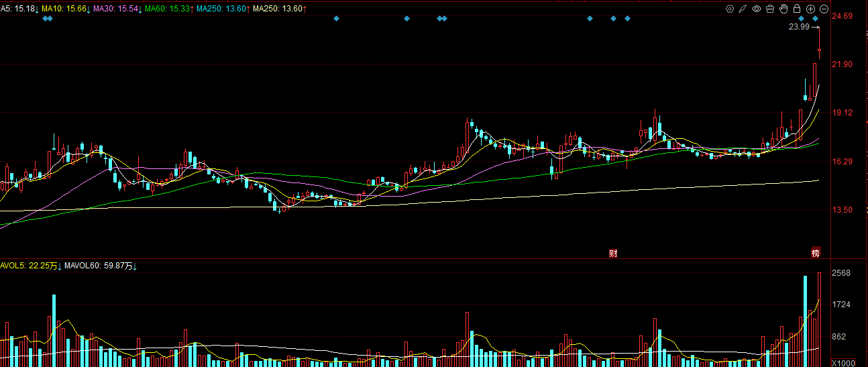
Task: Toggle the eye visibility icon
Action: [757, 9]
